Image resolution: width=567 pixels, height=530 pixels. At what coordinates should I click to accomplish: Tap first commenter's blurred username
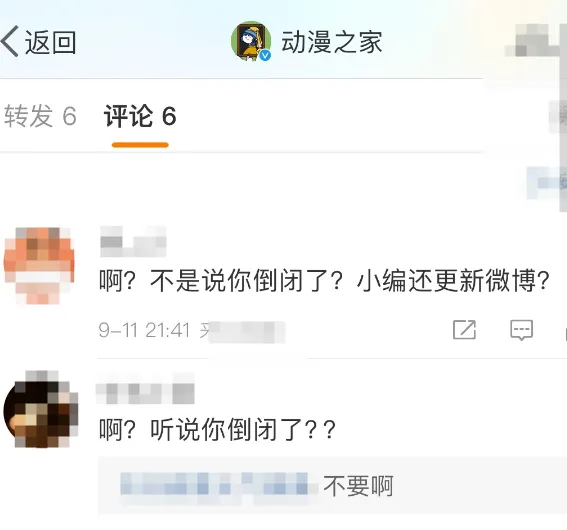pyautogui.click(x=133, y=242)
